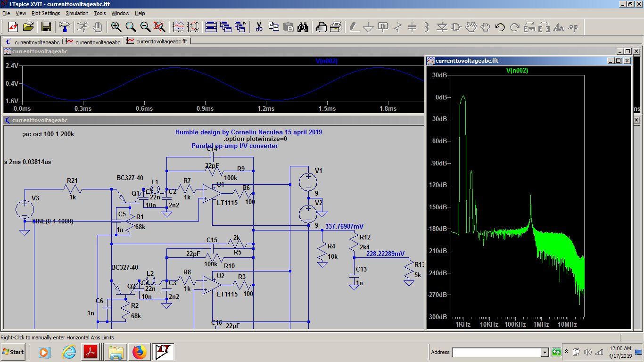Image resolution: width=644 pixels, height=362 pixels.
Task: Zoom in using the plus magnifier
Action: (116, 27)
